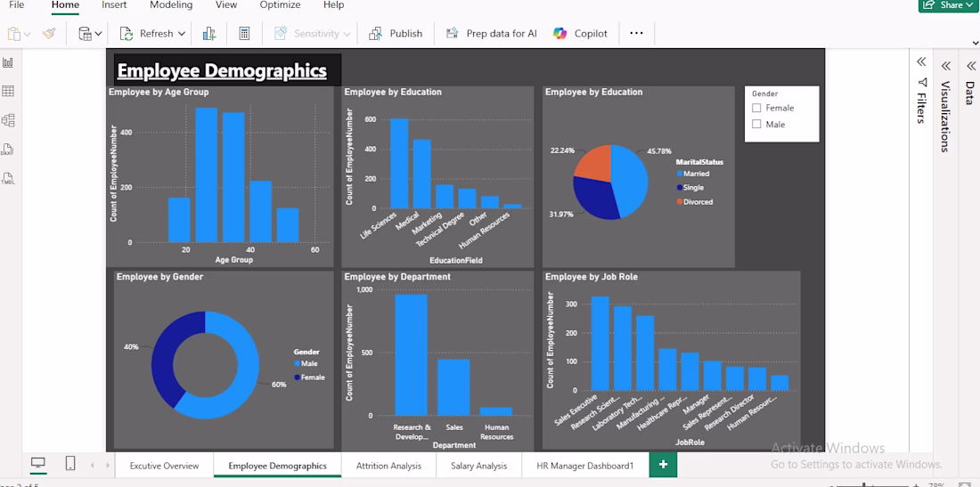The width and height of the screenshot is (980, 487).
Task: Expand the Paste dropdown arrow
Action: (x=27, y=35)
